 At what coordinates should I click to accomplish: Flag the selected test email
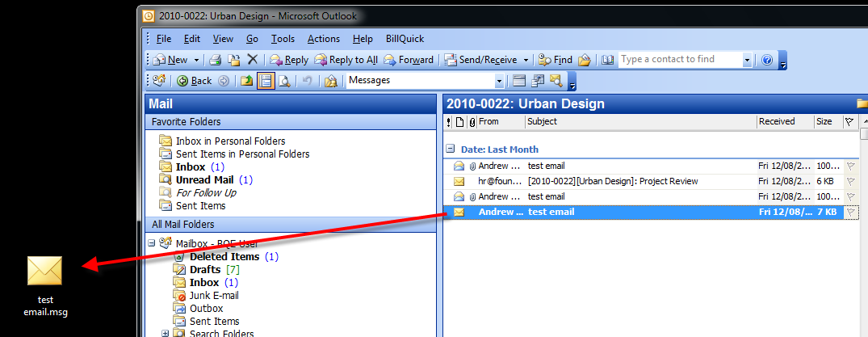click(850, 212)
